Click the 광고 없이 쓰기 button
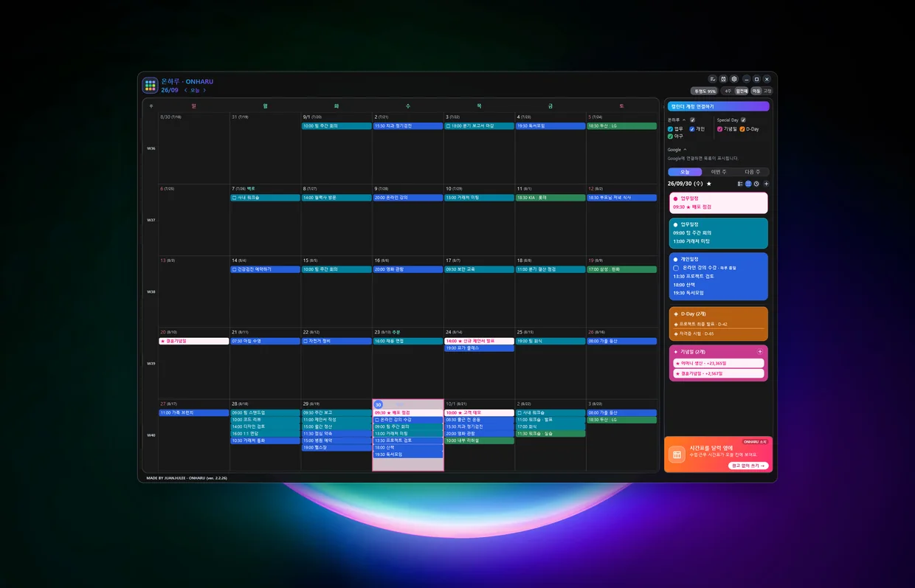915x588 pixels. pos(748,466)
